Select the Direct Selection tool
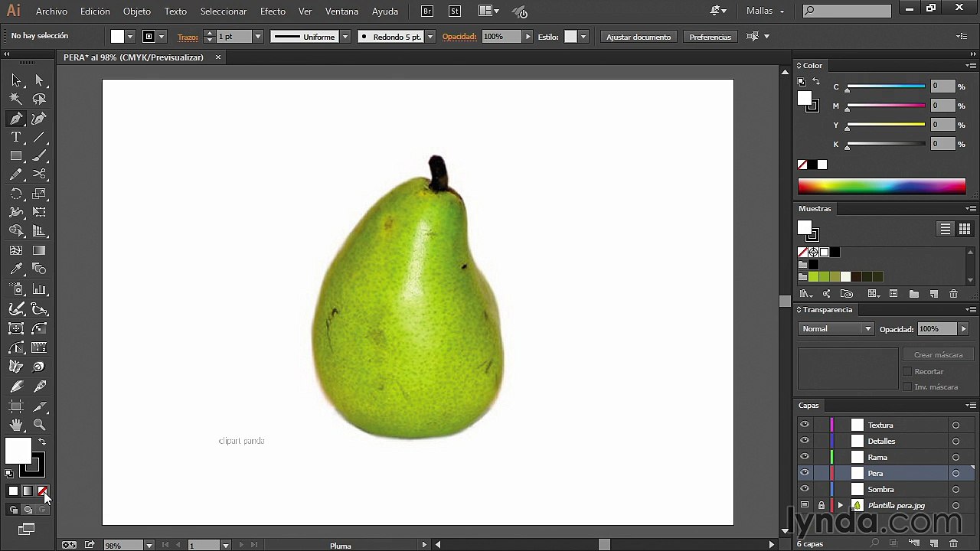980x551 pixels. click(40, 80)
